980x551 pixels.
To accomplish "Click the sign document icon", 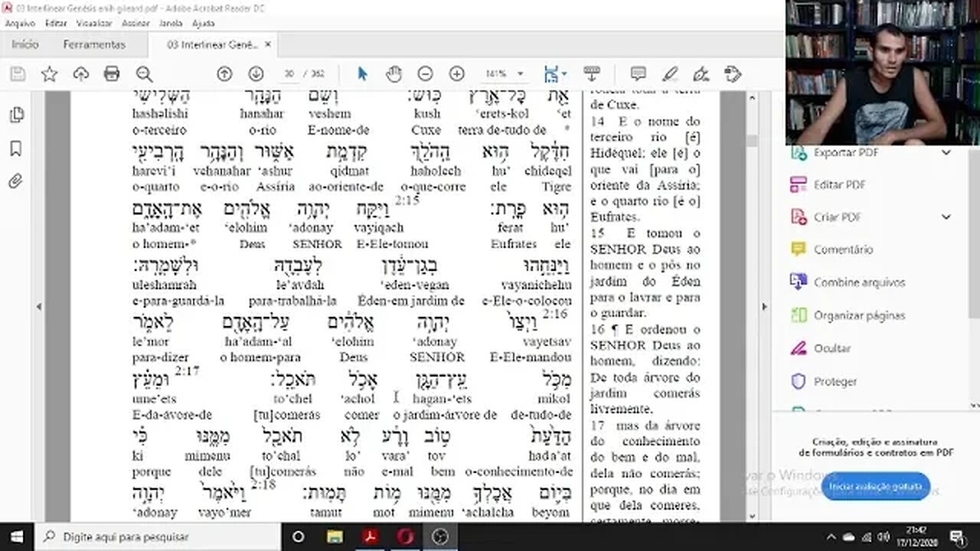I will point(701,73).
